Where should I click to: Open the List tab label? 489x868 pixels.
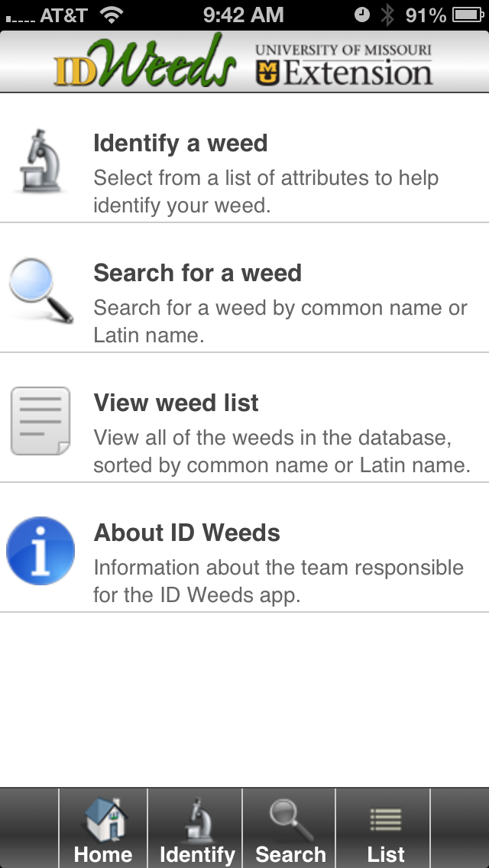[x=386, y=854]
